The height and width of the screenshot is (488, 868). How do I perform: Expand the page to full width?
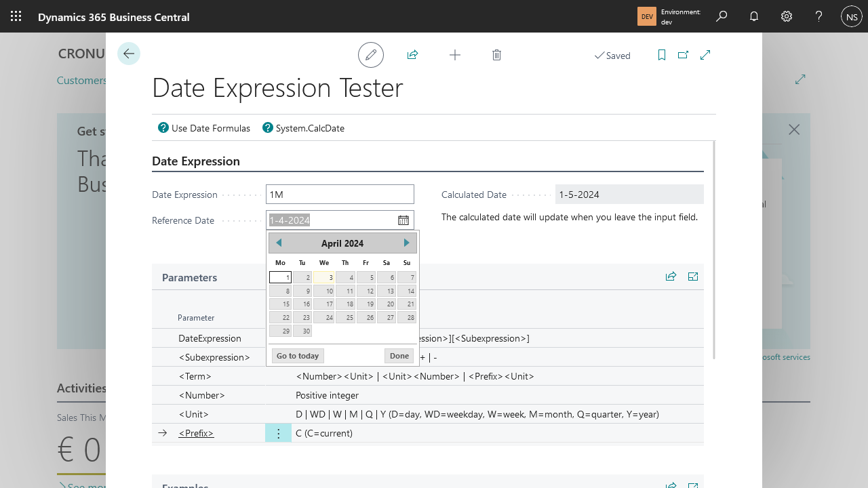[x=705, y=55]
